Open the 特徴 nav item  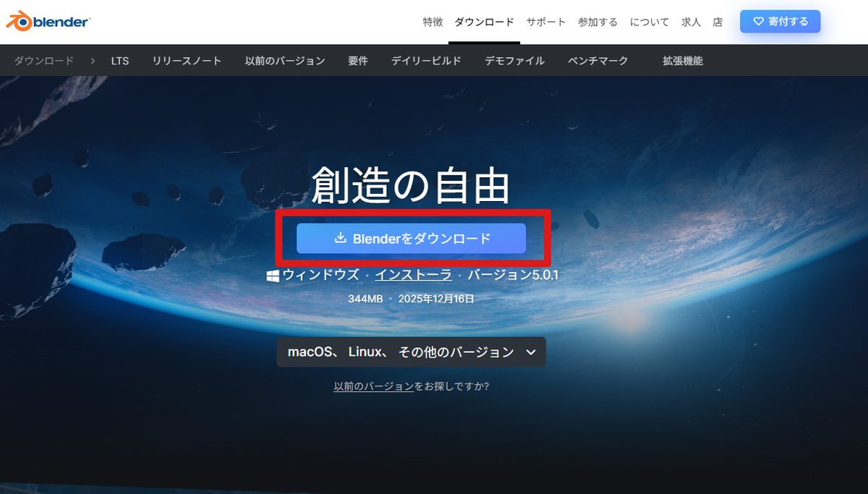(433, 22)
